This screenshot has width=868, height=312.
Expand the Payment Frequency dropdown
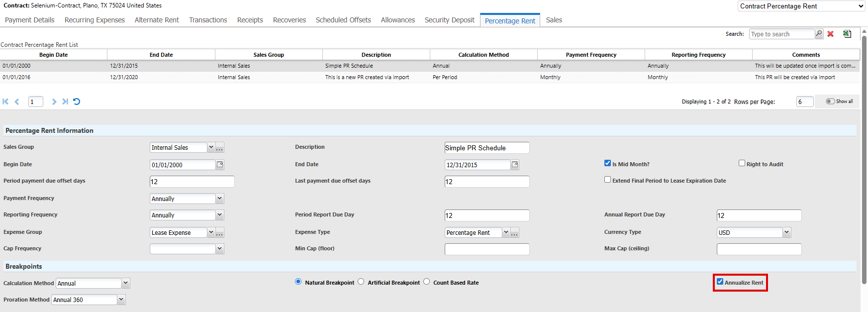tap(219, 199)
